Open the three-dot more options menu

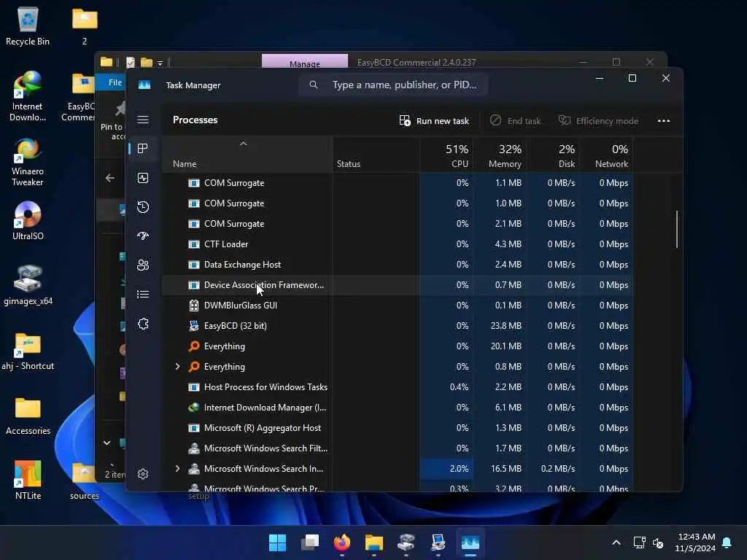(x=664, y=120)
